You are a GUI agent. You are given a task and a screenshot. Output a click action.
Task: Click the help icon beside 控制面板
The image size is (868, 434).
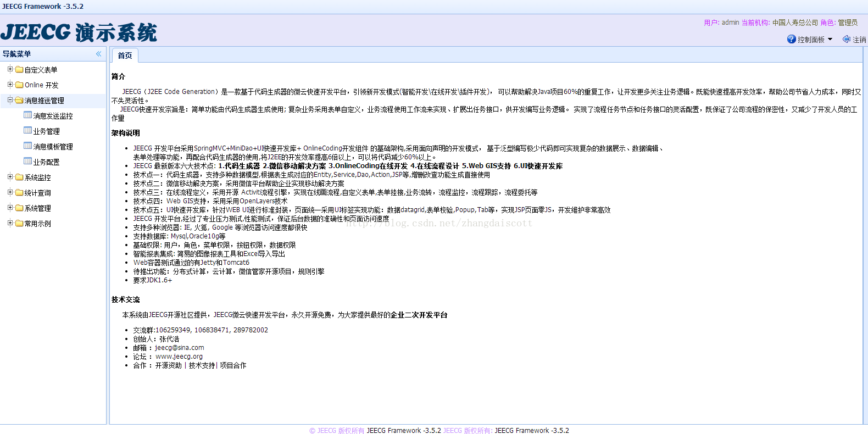(x=792, y=39)
